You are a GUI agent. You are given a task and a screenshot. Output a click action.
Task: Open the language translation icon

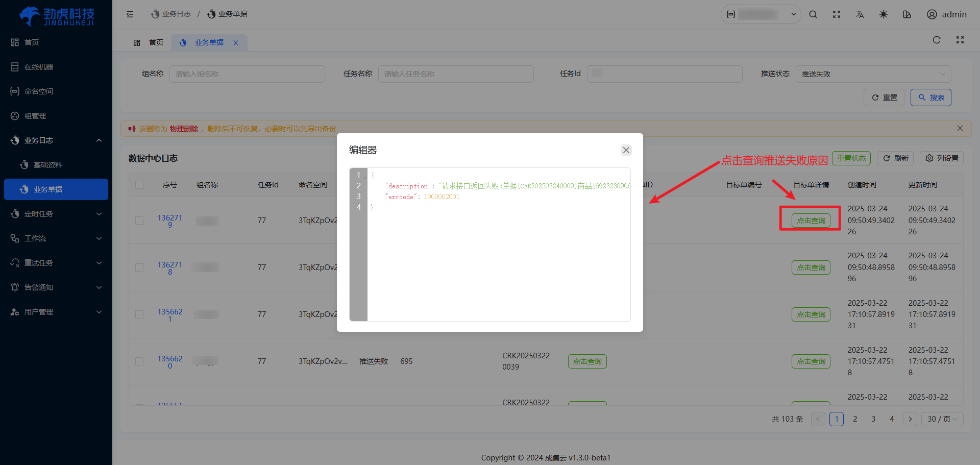click(860, 14)
